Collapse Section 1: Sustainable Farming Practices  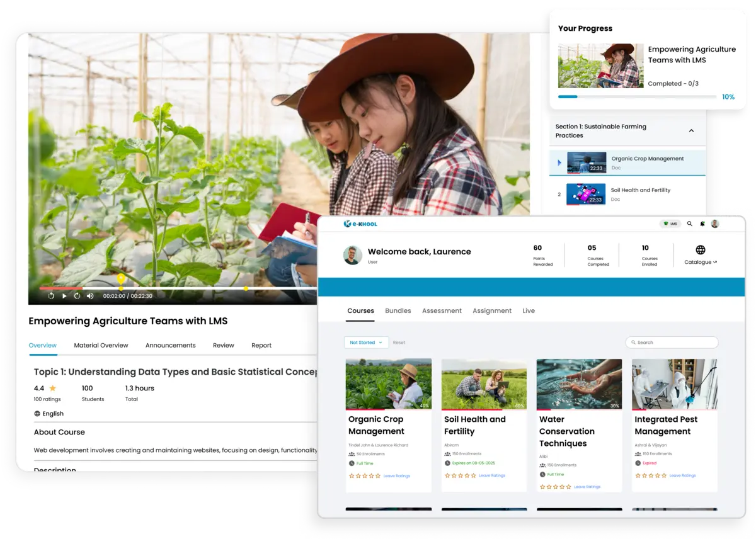691,130
